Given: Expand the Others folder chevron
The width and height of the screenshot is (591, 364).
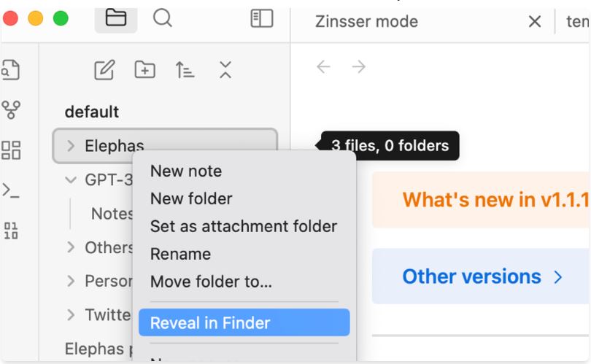Looking at the screenshot, I should pos(71,247).
